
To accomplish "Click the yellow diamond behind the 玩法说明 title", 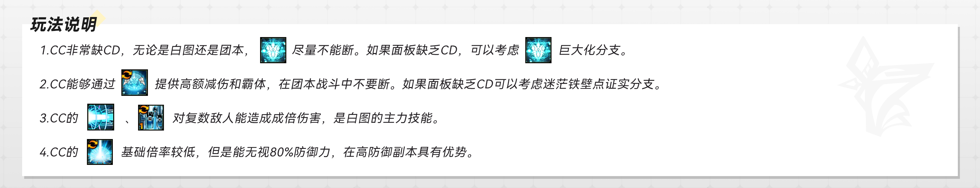I will click(97, 19).
